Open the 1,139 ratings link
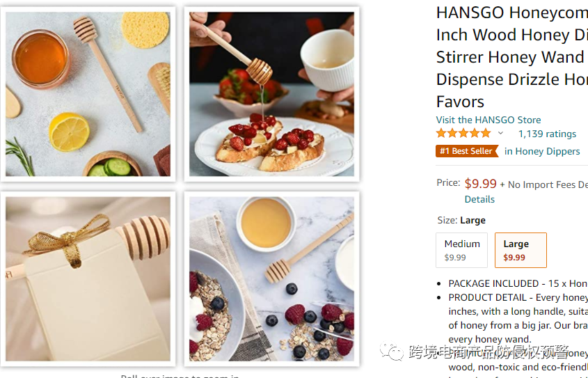This screenshot has height=378, width=588. point(547,134)
